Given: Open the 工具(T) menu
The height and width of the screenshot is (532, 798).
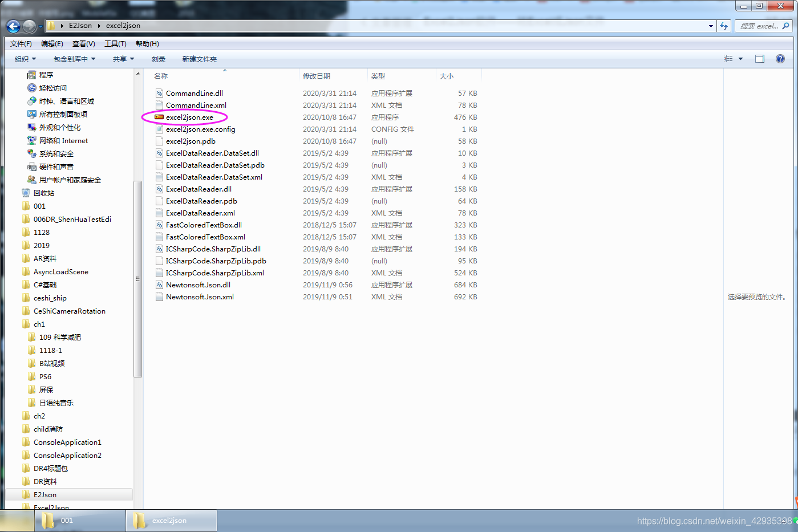Looking at the screenshot, I should tap(115, 44).
